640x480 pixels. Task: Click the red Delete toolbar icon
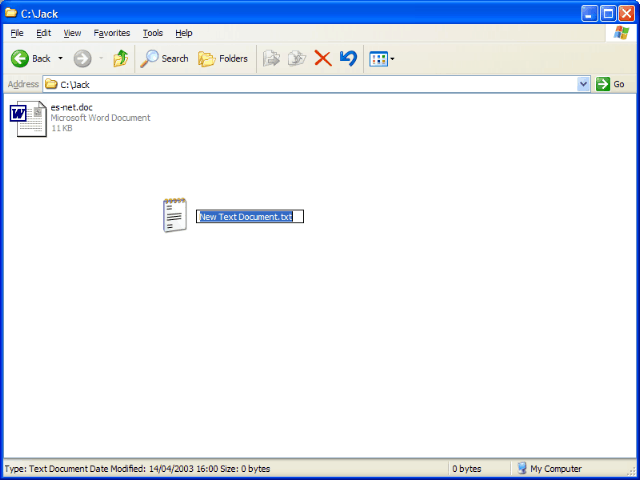[x=323, y=58]
